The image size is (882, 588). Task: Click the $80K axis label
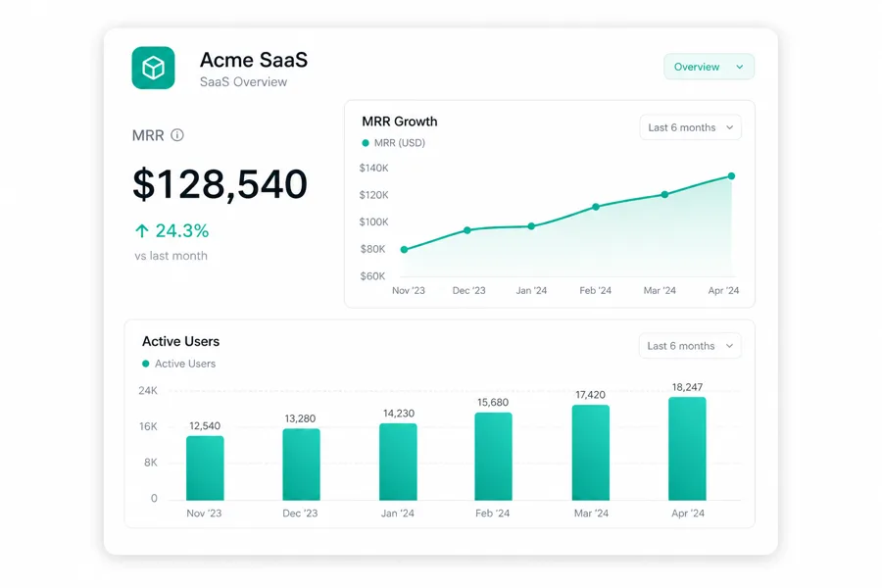[x=373, y=249]
